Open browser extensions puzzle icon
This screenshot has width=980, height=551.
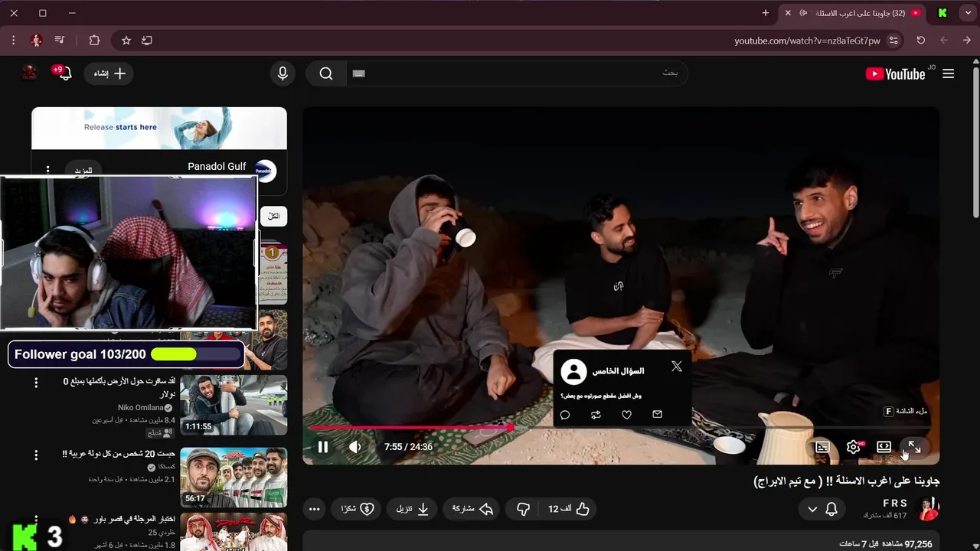(94, 41)
